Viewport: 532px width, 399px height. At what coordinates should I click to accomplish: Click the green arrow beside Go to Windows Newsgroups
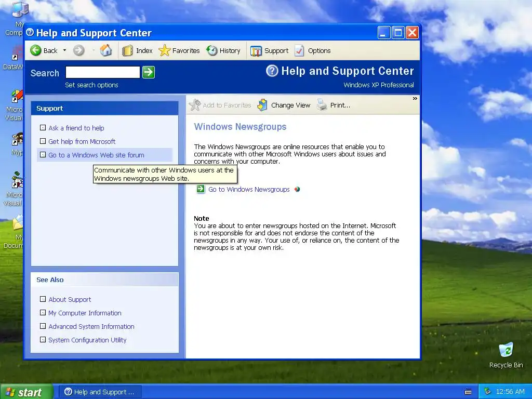click(x=201, y=189)
